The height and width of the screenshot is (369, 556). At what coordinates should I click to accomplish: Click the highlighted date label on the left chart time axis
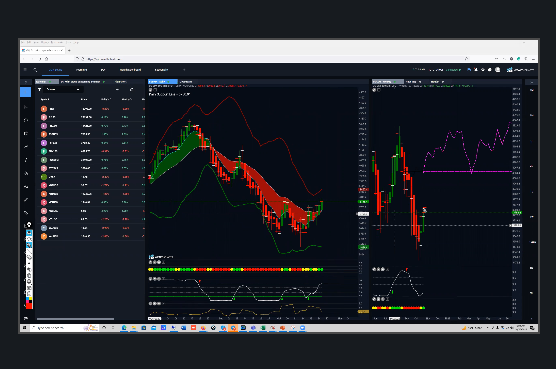pos(155,319)
